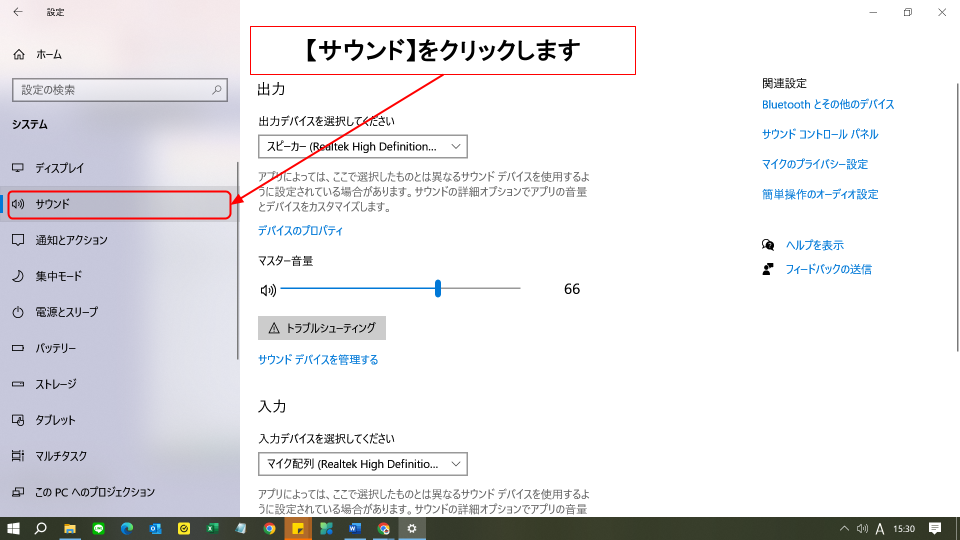Screen dimensions: 960x540
Task: Click the magnifier icon in the settings search box
Action: click(217, 90)
